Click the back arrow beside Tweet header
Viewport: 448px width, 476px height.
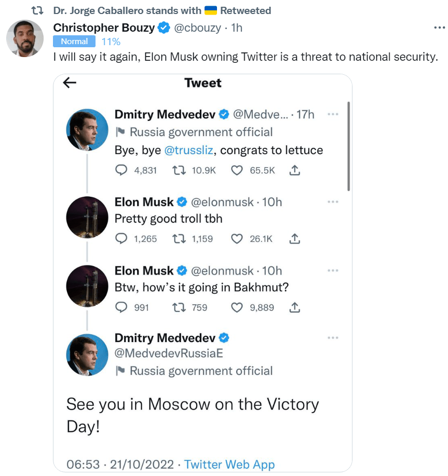(70, 83)
